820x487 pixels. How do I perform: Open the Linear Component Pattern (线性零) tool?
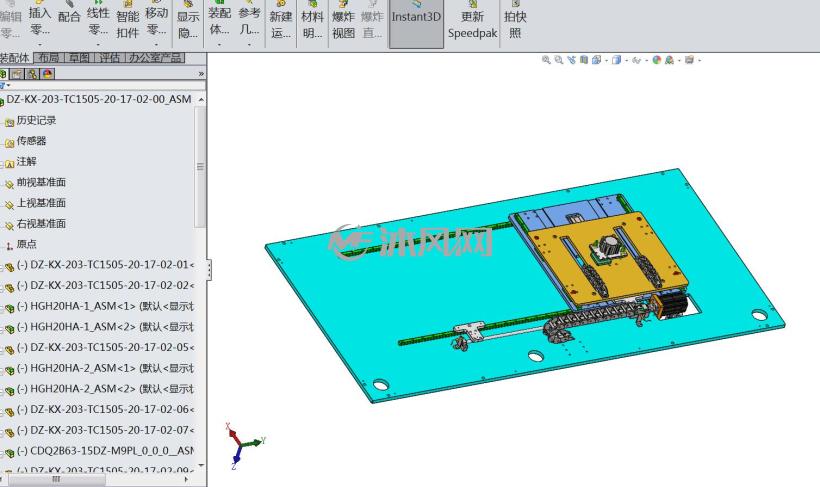98,20
